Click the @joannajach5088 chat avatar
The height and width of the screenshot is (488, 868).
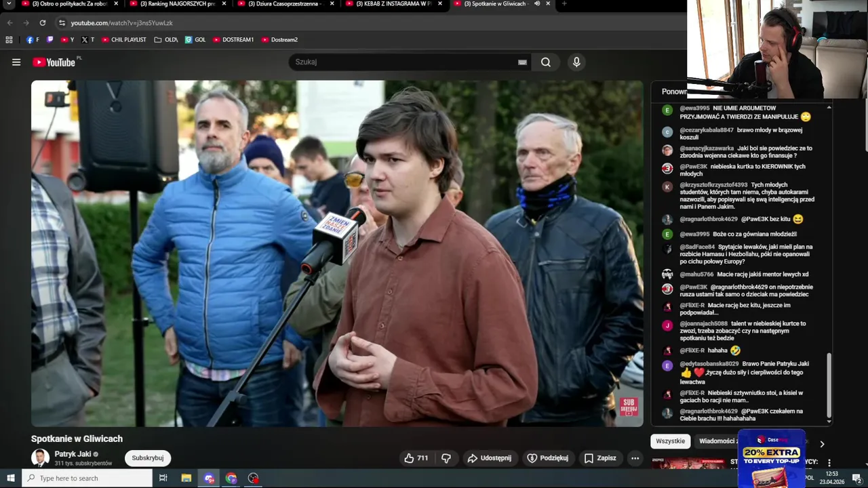(x=667, y=325)
